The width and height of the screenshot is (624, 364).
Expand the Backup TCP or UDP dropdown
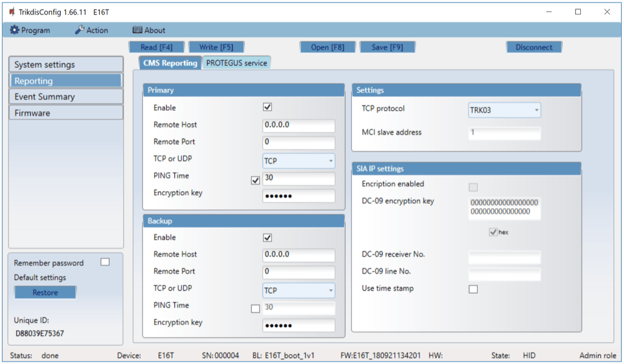(298, 291)
